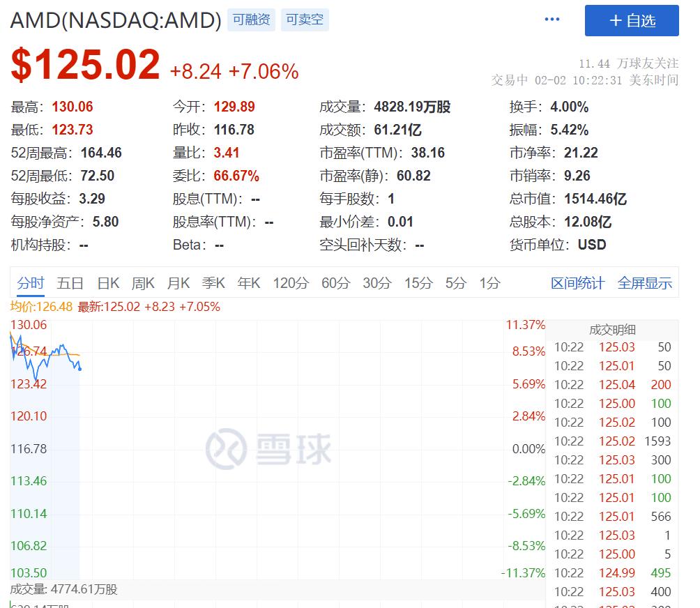Select the 60分 interval tab

[x=335, y=283]
